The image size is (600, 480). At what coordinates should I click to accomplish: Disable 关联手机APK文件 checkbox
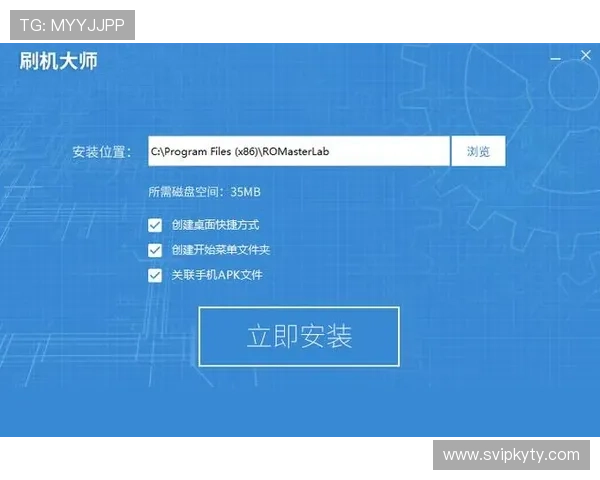coord(155,275)
